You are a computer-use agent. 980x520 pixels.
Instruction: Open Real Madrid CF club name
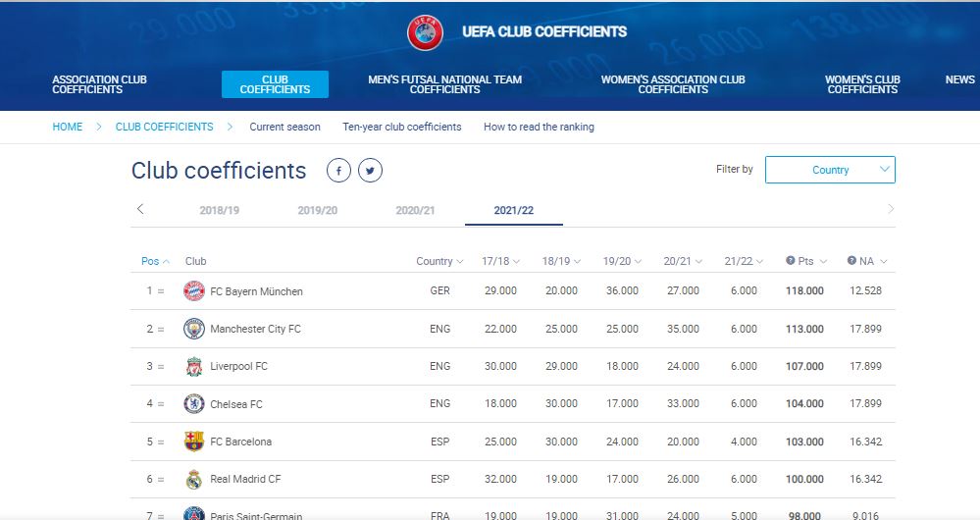[245, 479]
